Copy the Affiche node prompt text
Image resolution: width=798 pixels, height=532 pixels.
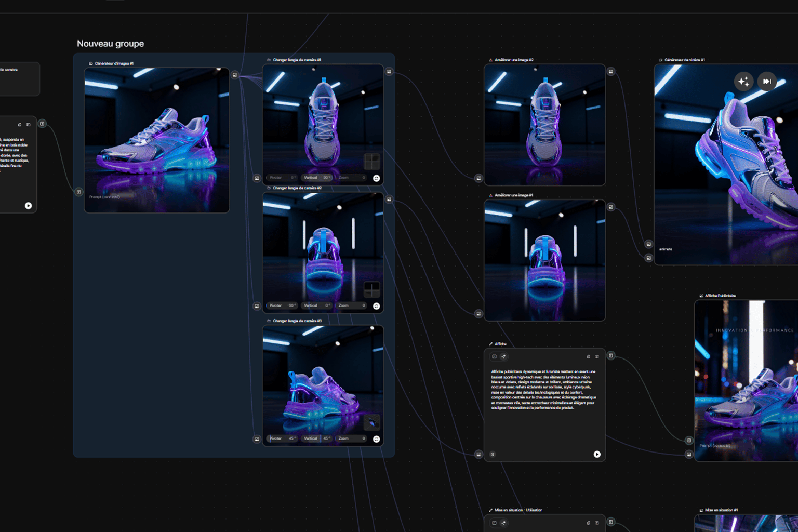pos(589,357)
